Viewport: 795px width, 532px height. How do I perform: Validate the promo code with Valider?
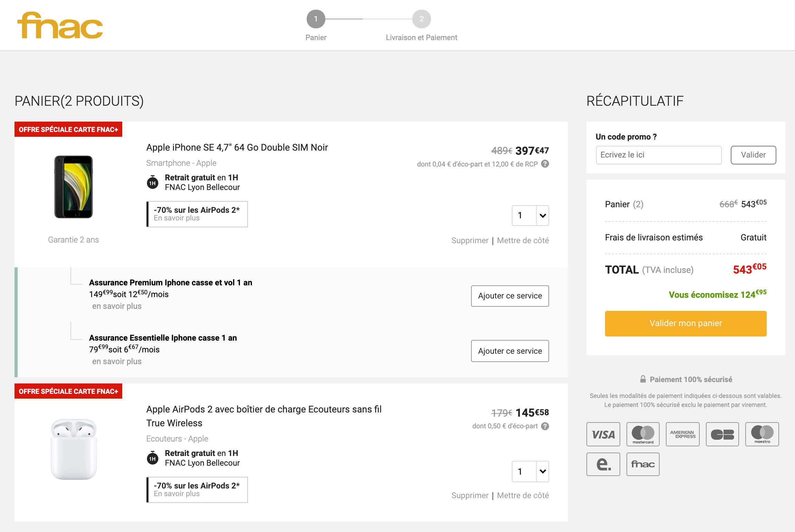click(753, 155)
